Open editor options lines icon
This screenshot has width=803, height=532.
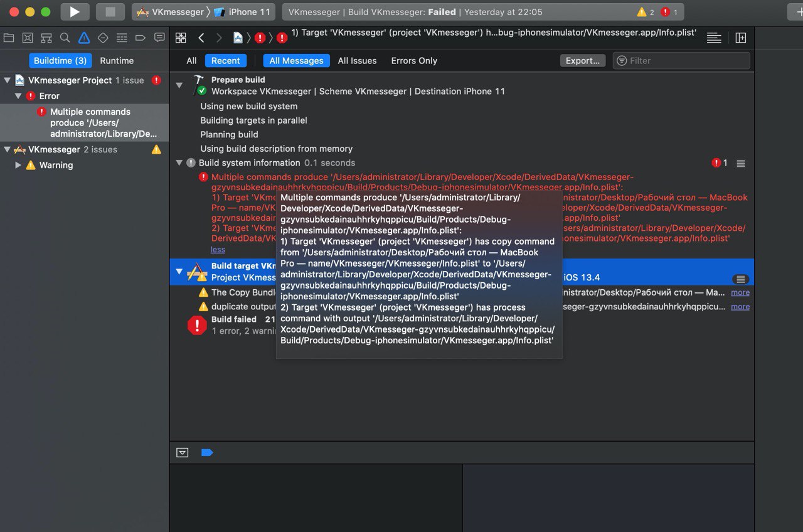tap(713, 38)
